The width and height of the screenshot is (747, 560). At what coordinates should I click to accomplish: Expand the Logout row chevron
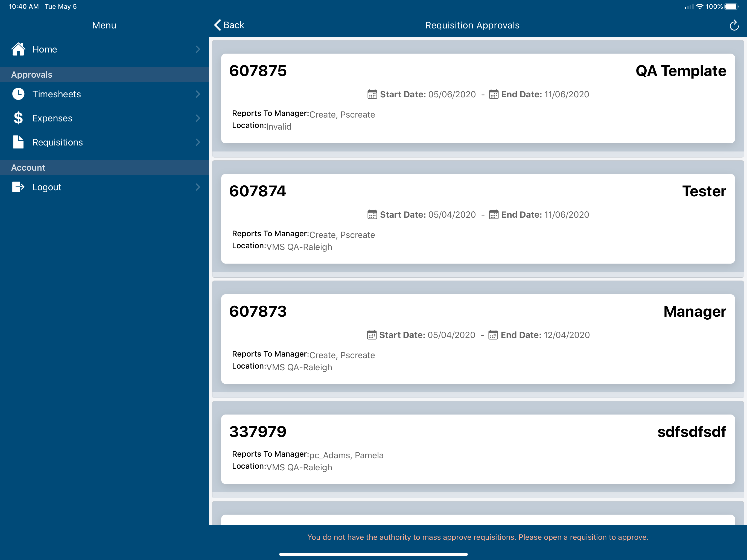pos(198,187)
